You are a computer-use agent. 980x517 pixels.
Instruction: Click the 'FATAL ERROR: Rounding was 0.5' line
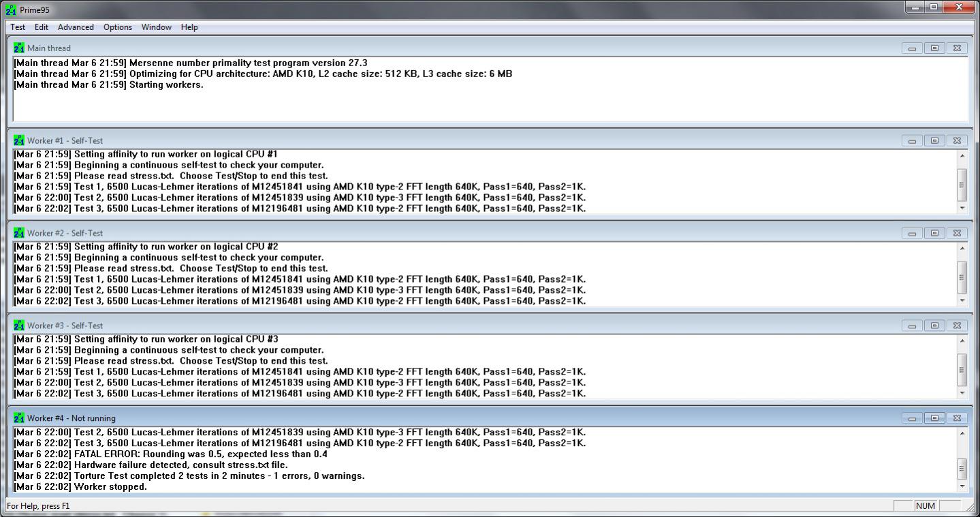[170, 454]
